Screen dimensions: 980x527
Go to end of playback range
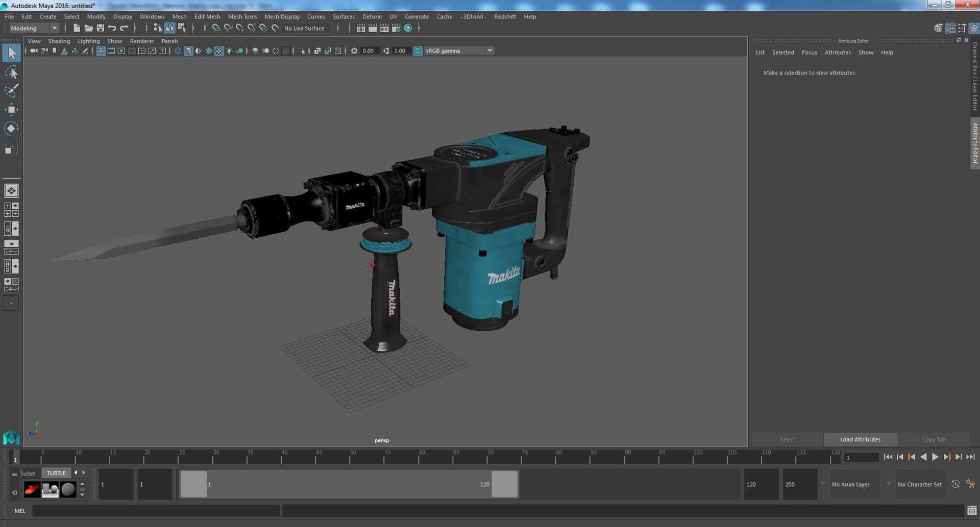(970, 457)
